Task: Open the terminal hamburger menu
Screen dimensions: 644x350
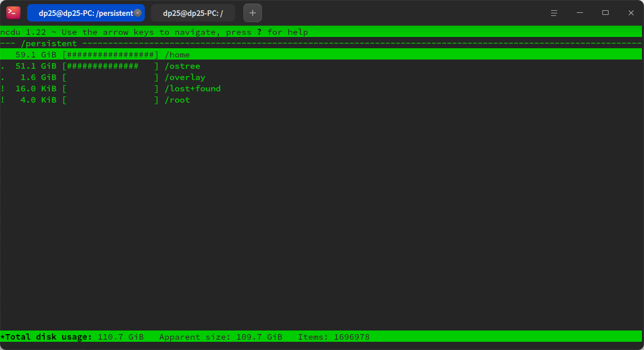Action: click(554, 13)
